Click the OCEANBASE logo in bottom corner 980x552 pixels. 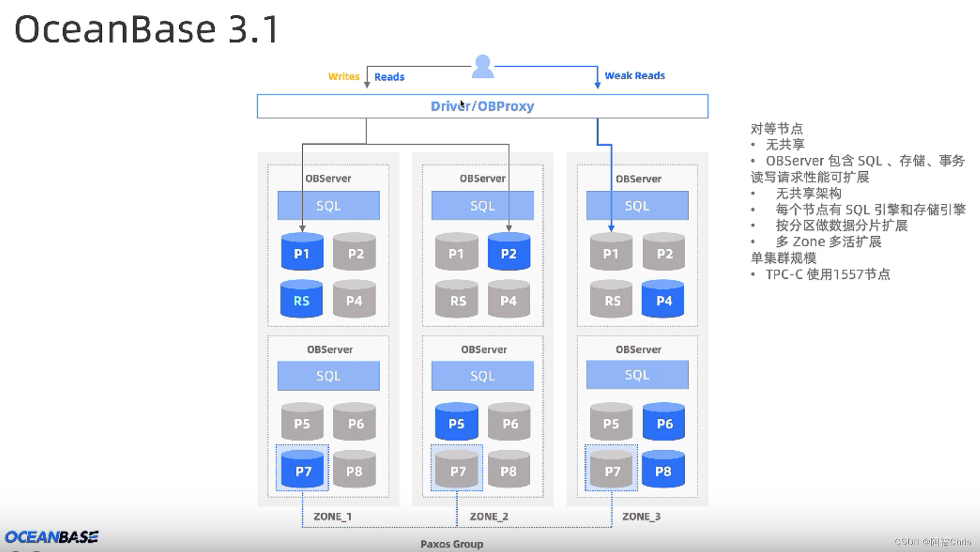[52, 537]
